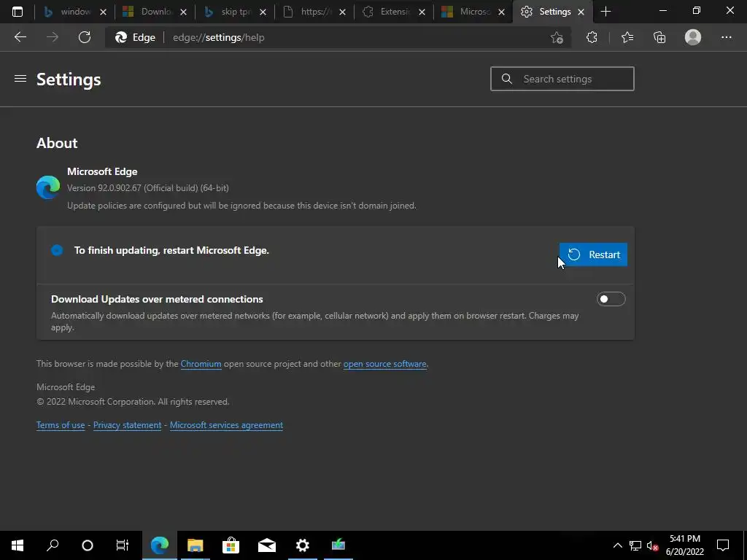The height and width of the screenshot is (560, 747).
Task: Open taskbar Search magnifier
Action: click(x=53, y=545)
